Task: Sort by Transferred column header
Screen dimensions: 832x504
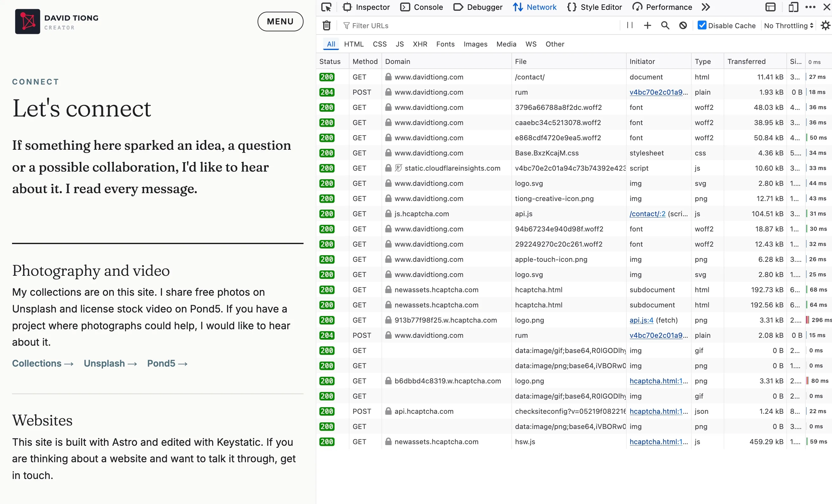Action: pos(755,61)
